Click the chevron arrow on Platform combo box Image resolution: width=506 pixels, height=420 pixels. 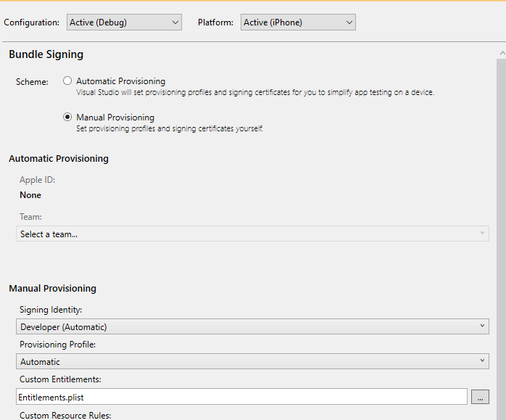point(349,22)
